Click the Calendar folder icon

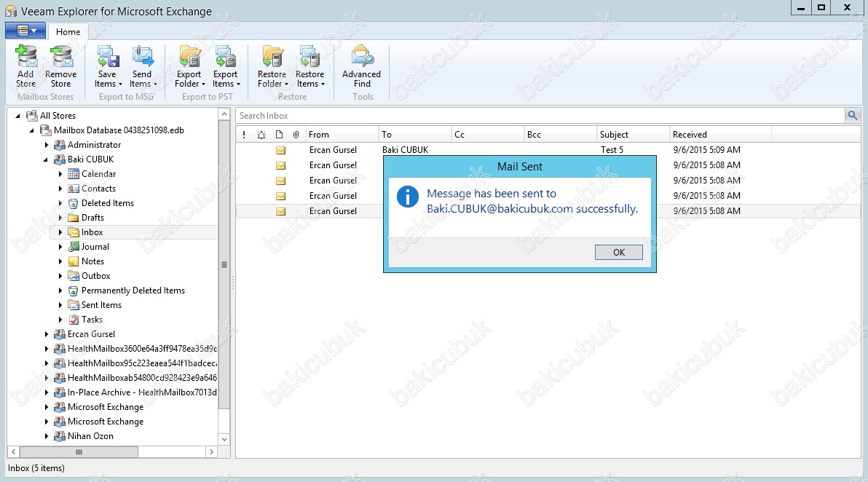tap(73, 174)
